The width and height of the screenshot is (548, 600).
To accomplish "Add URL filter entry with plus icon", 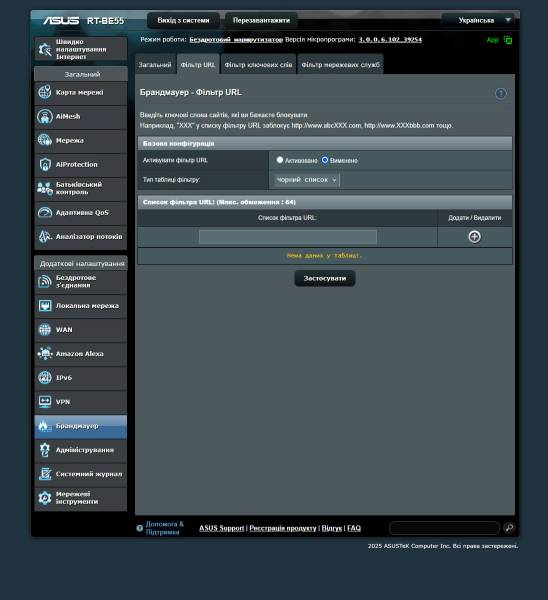I will click(x=475, y=237).
